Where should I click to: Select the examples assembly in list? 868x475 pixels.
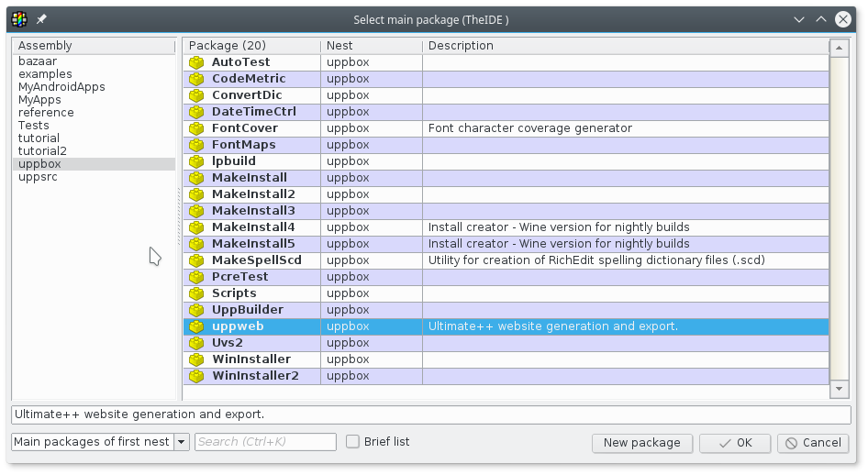click(45, 74)
